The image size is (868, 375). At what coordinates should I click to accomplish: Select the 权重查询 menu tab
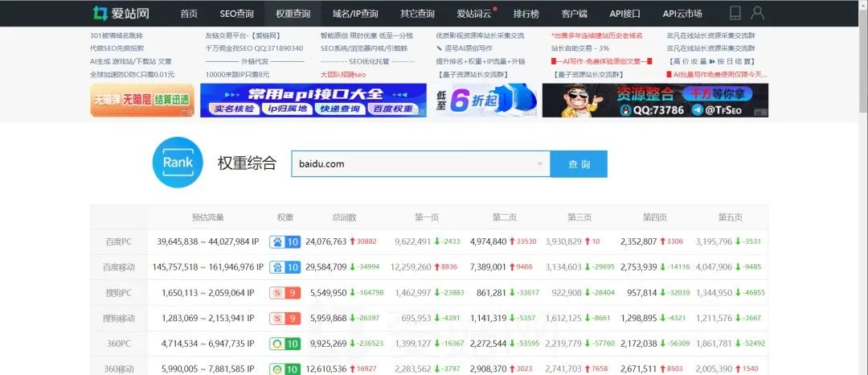click(293, 14)
